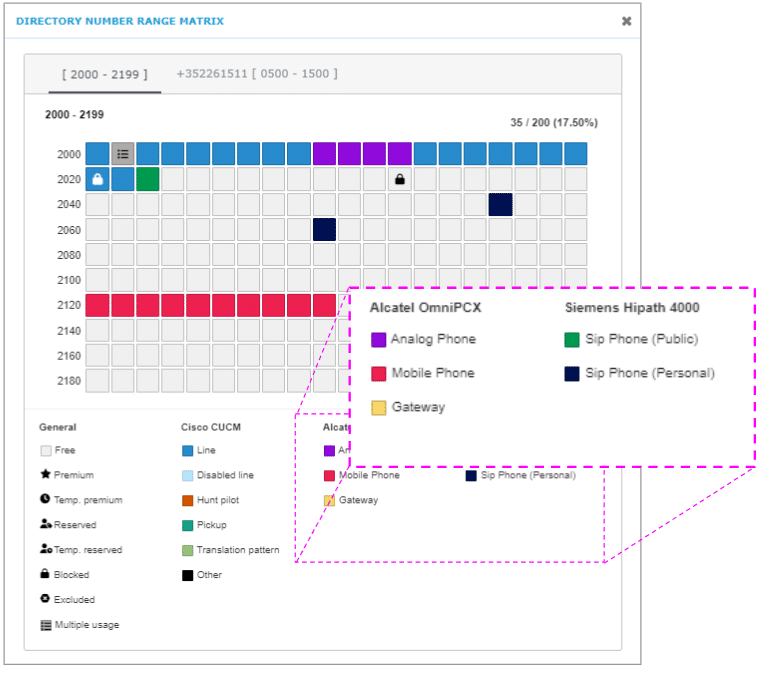Click the Temp. premium clock legend icon

pos(45,500)
